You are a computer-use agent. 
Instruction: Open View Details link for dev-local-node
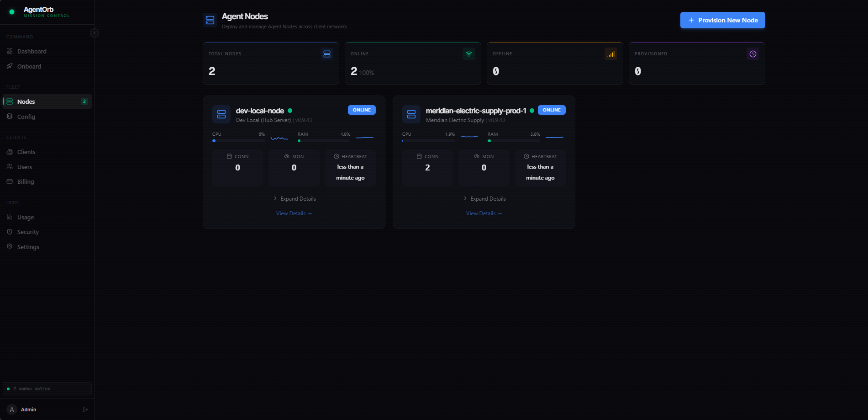294,213
